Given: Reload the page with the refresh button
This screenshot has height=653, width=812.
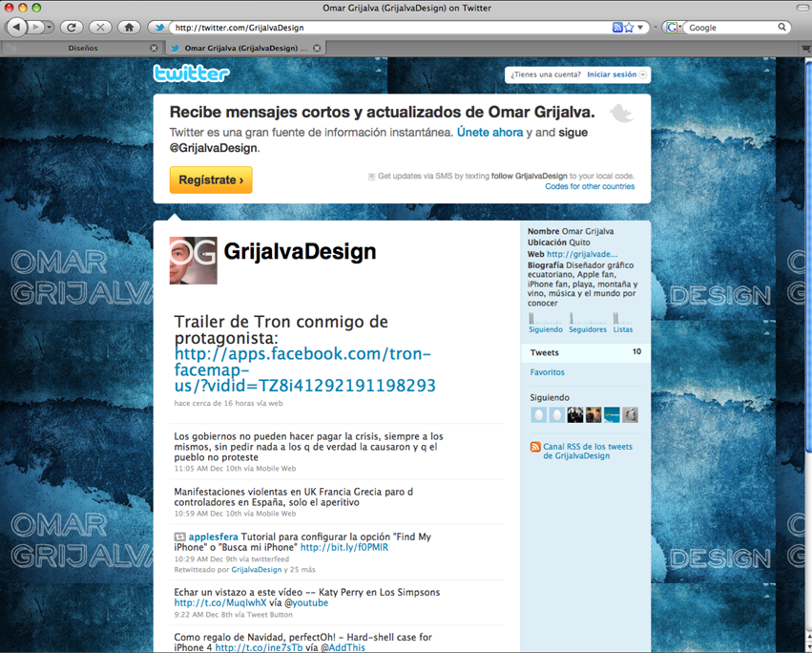Looking at the screenshot, I should (x=72, y=27).
